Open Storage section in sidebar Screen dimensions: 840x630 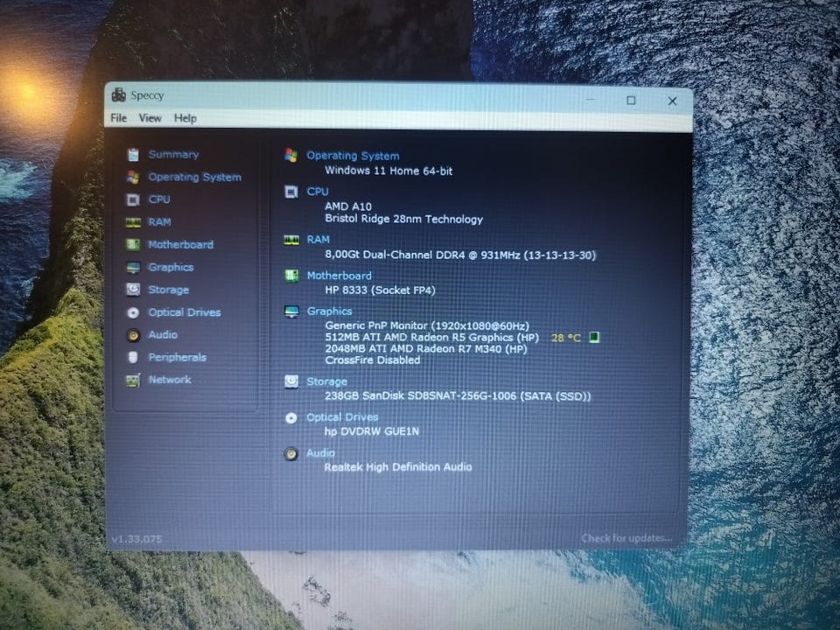click(169, 290)
